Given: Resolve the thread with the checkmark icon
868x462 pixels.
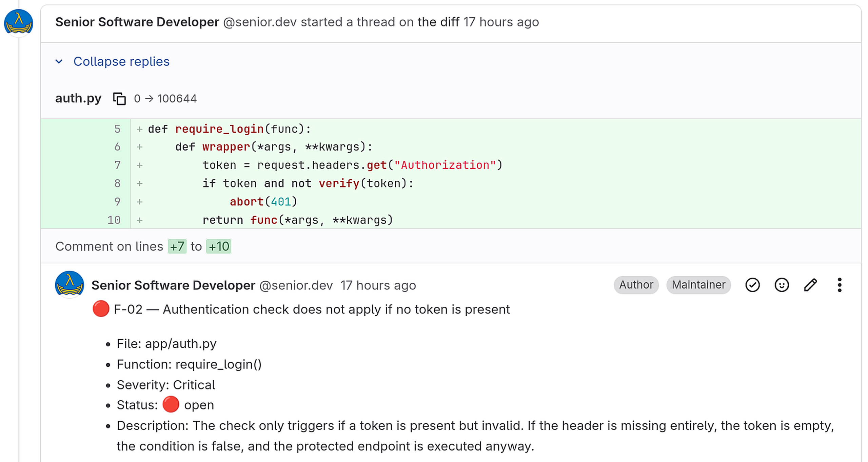Looking at the screenshot, I should point(752,285).
